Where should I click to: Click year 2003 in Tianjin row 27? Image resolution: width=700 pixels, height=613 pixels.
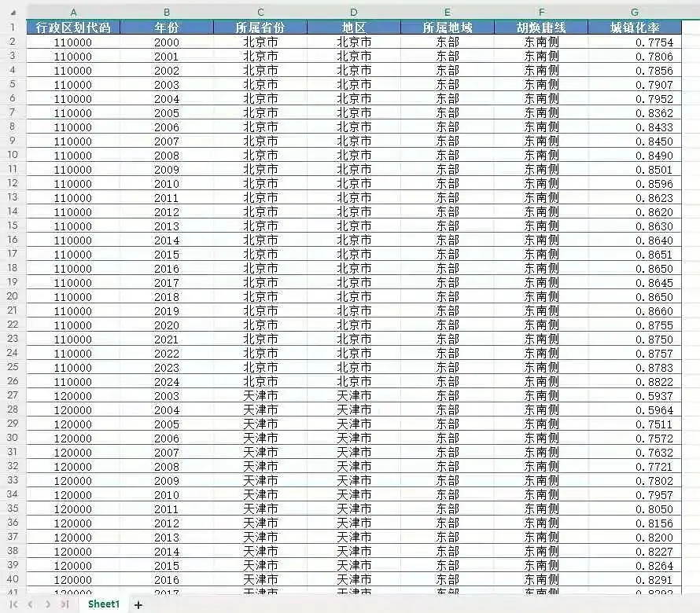pyautogui.click(x=167, y=396)
